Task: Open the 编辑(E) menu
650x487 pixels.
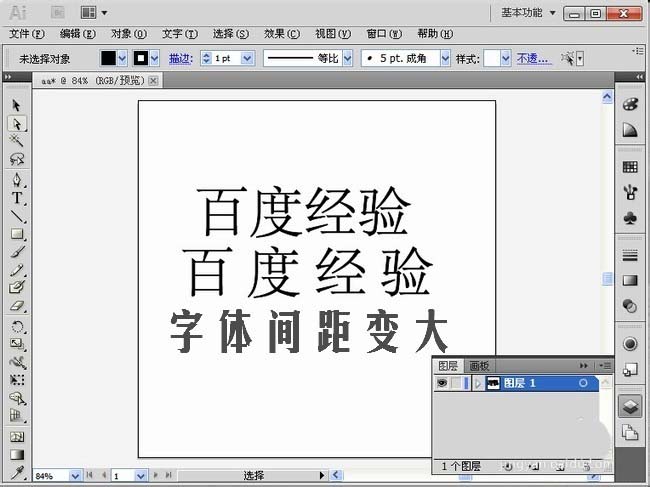Action: [x=78, y=34]
